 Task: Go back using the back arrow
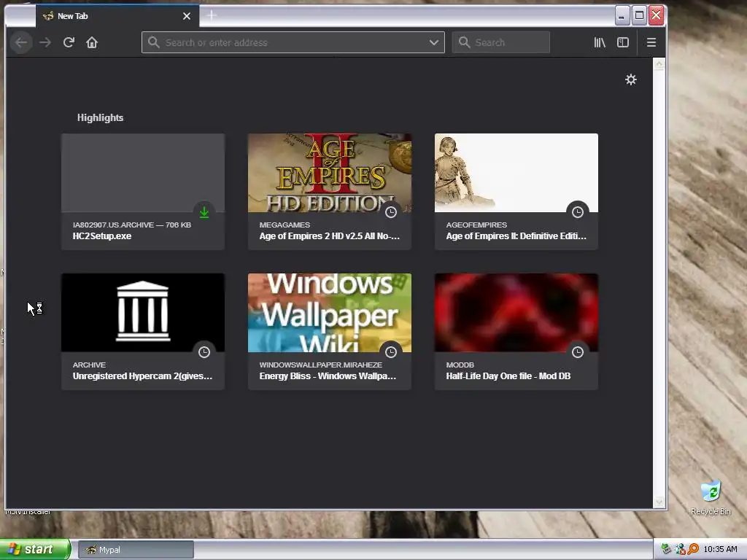pos(21,43)
